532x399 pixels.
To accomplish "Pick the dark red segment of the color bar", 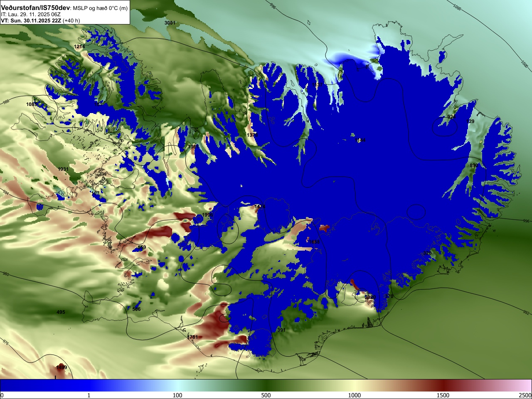I will pos(443,385).
